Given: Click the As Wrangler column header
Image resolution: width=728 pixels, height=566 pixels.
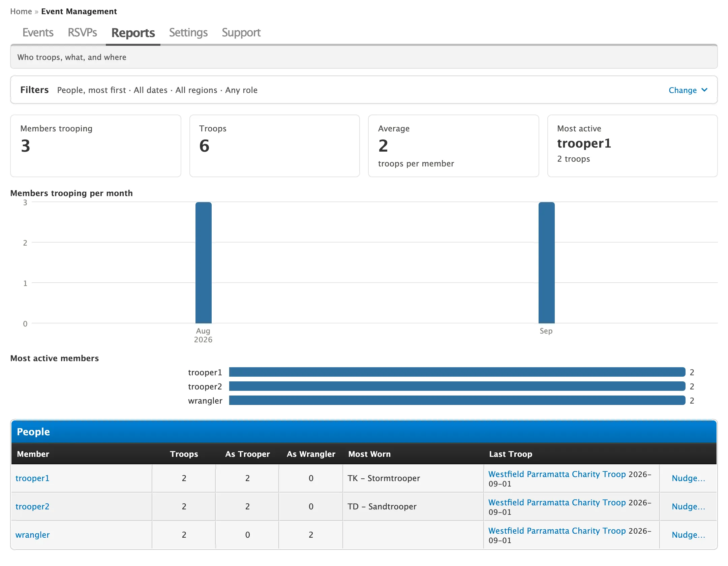Looking at the screenshot, I should point(311,454).
